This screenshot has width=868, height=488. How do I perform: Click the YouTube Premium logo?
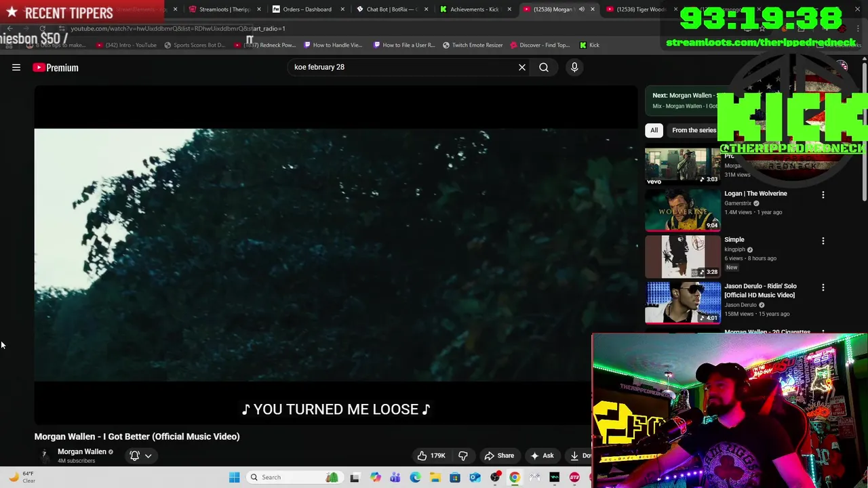(x=56, y=67)
